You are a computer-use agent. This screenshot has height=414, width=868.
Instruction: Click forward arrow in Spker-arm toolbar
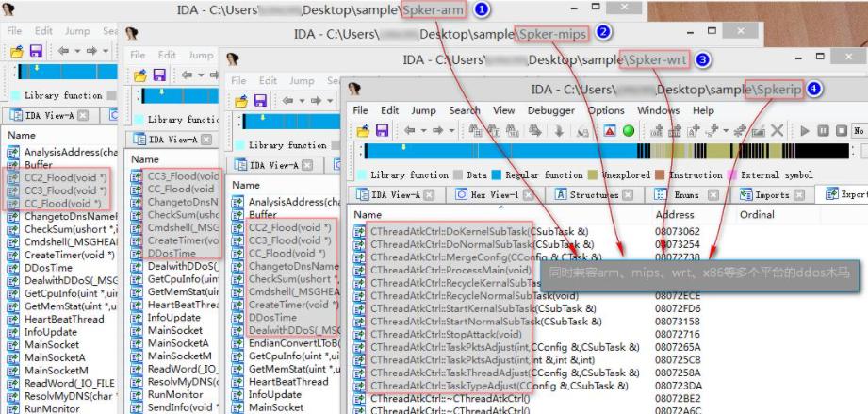coord(92,51)
